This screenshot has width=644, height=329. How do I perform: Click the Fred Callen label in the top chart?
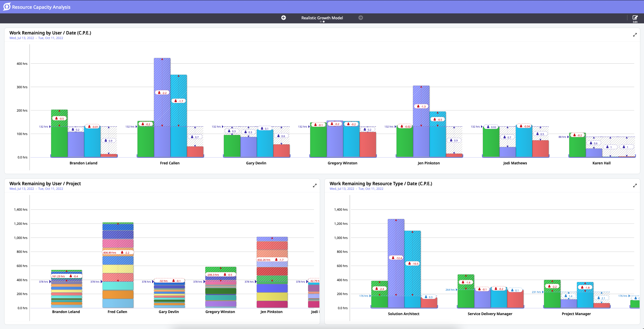tap(170, 163)
